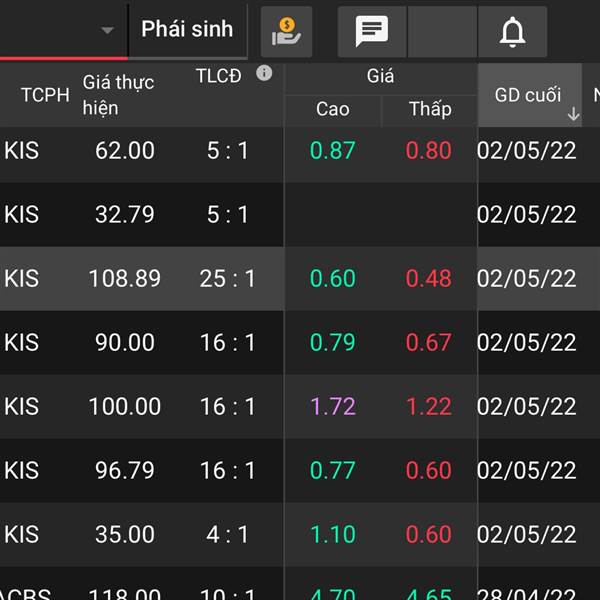Click the info icon beside TLCĐ

pos(264,73)
